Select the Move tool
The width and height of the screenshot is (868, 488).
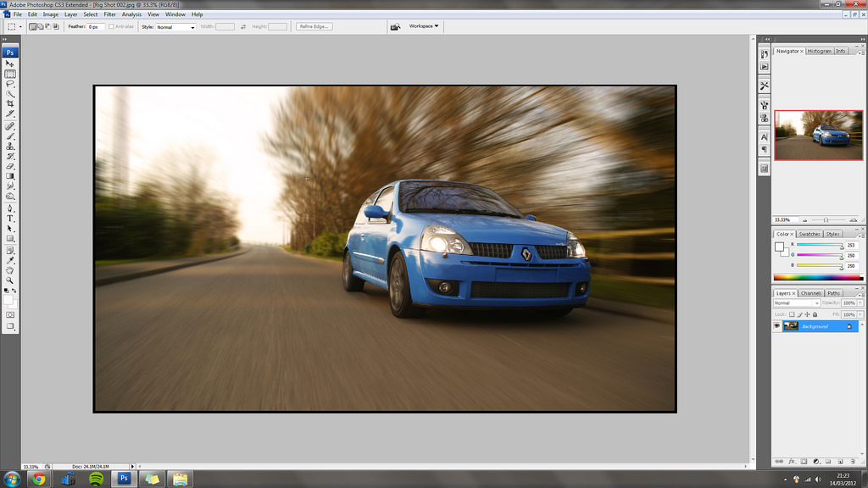pos(10,64)
